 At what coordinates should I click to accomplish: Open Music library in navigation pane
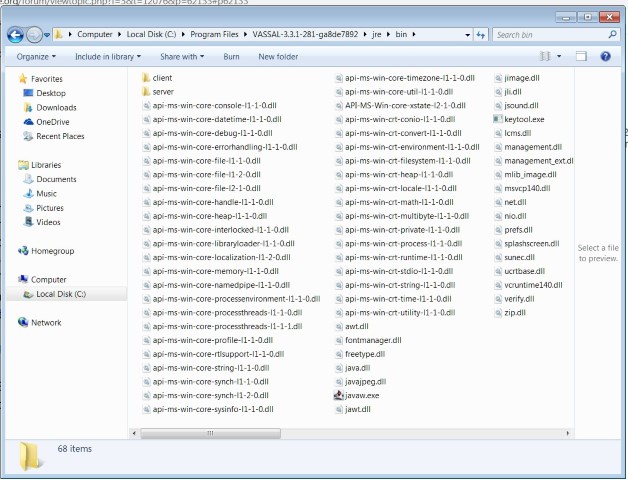tap(46, 194)
